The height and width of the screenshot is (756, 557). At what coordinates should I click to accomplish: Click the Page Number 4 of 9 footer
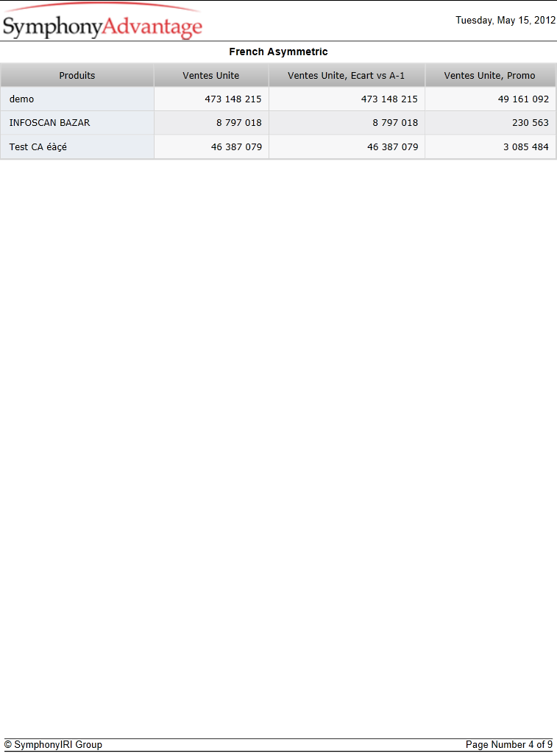pyautogui.click(x=509, y=744)
